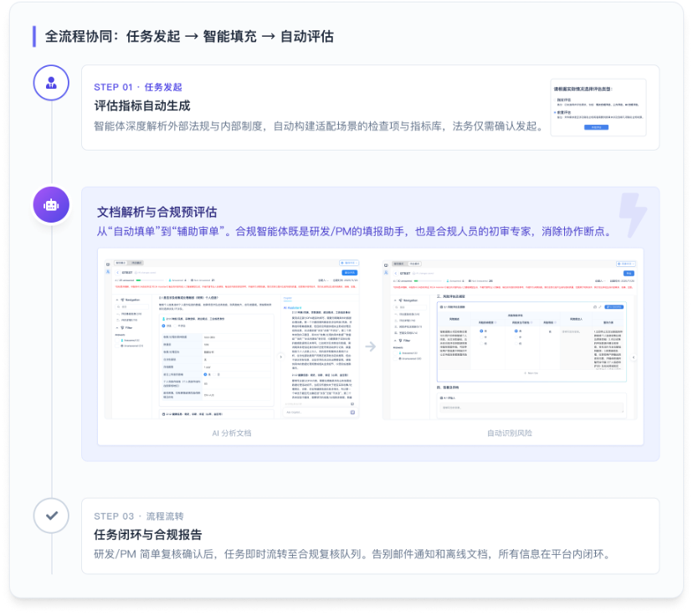693x616 pixels.
Task: Click STEP 01 · 任务发起 label
Action: tap(138, 87)
